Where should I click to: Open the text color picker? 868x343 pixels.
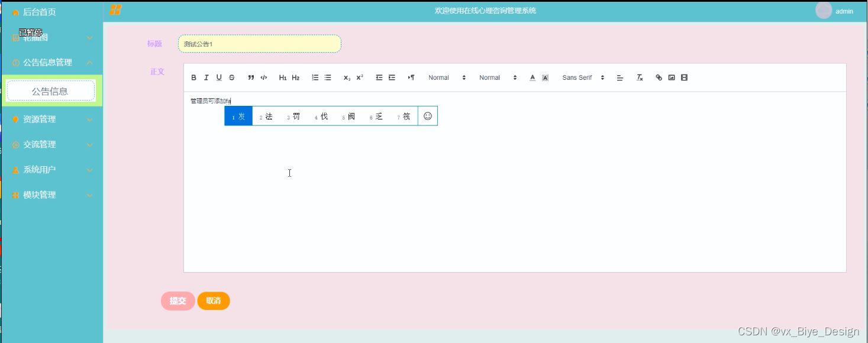[x=533, y=77]
